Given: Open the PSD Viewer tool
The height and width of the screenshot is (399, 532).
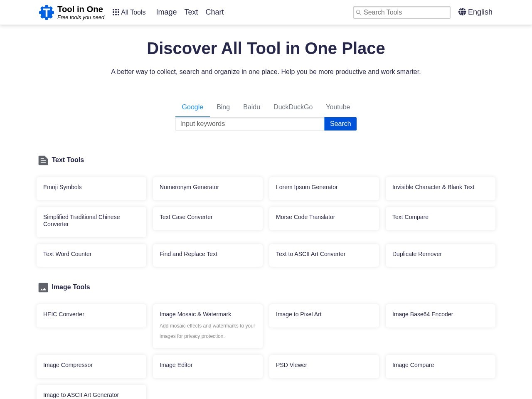Looking at the screenshot, I should pyautogui.click(x=324, y=367).
